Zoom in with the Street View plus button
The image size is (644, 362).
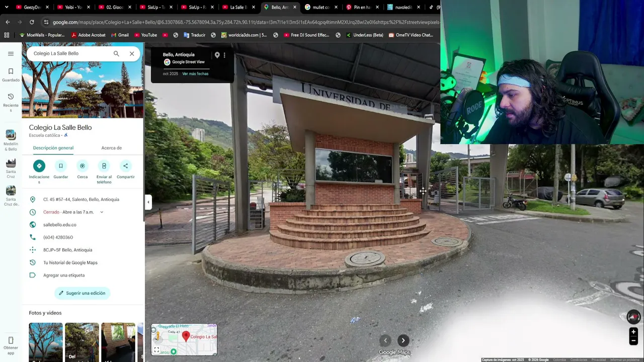click(633, 332)
